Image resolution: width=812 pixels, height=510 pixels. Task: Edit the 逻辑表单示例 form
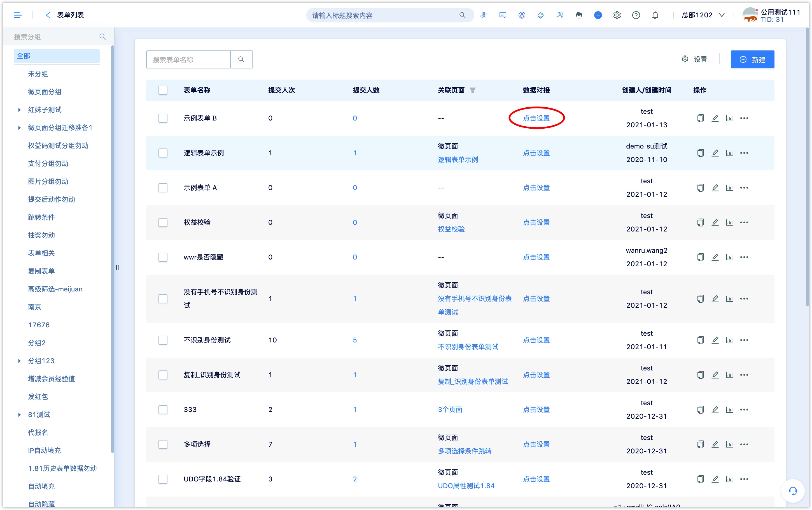click(715, 153)
